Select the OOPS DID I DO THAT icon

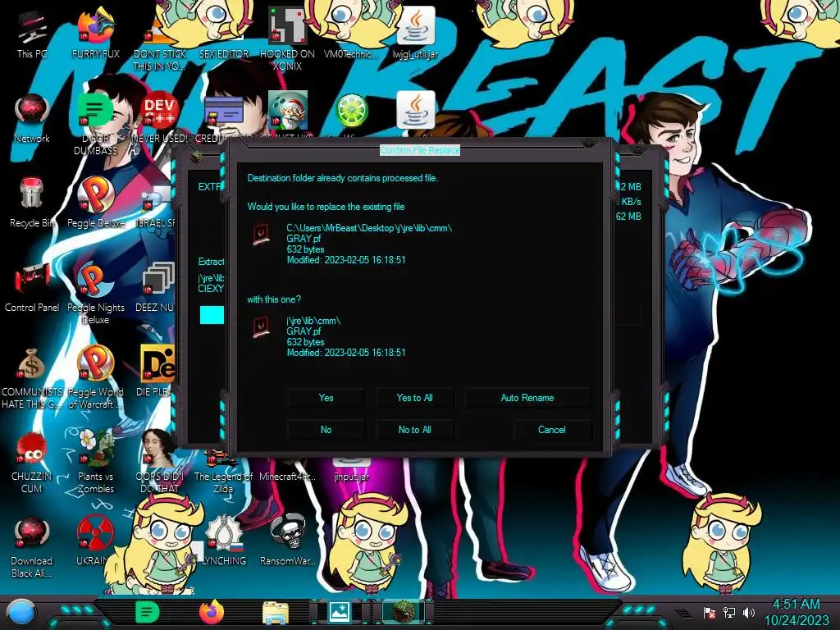[x=159, y=462]
